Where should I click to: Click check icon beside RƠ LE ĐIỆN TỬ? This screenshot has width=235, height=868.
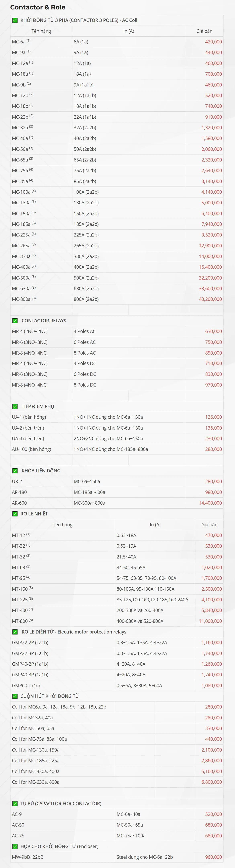click(15, 632)
